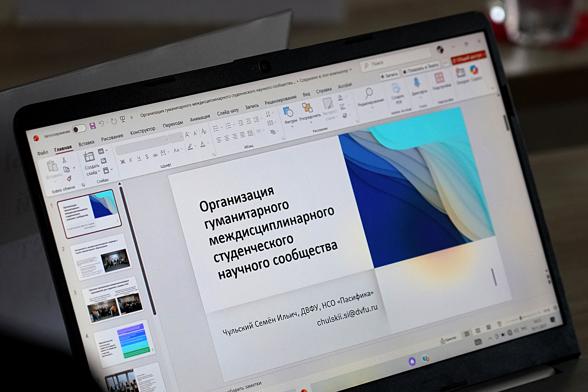Viewport: 588px width, 392px height.
Task: Toggle italic К formatting
Action: tap(131, 160)
